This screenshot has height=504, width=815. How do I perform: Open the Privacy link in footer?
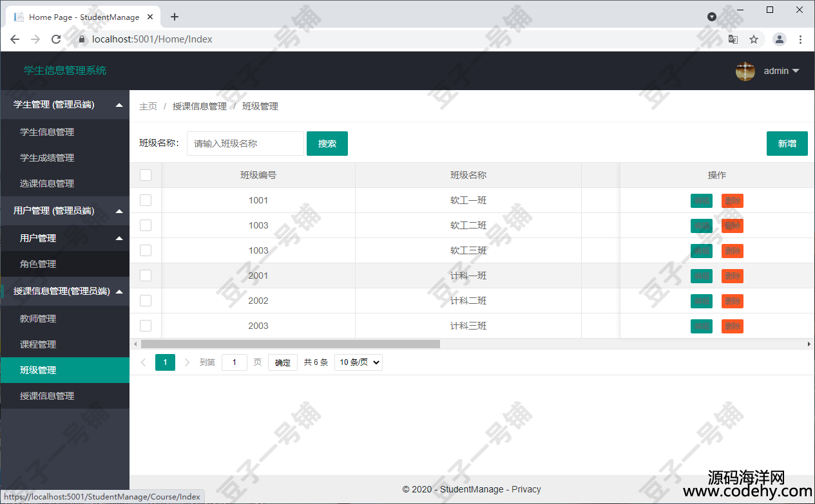click(526, 489)
